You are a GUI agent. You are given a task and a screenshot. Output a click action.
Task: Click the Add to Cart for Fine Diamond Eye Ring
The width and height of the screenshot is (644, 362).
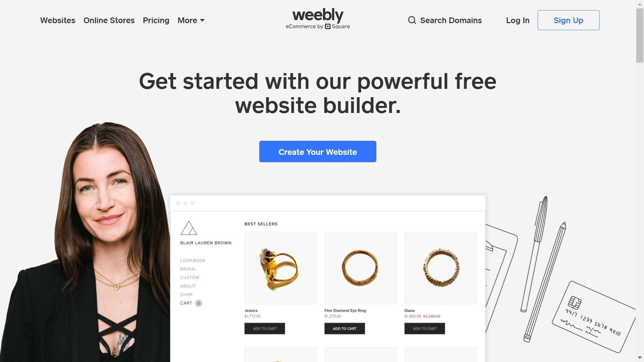click(x=344, y=328)
